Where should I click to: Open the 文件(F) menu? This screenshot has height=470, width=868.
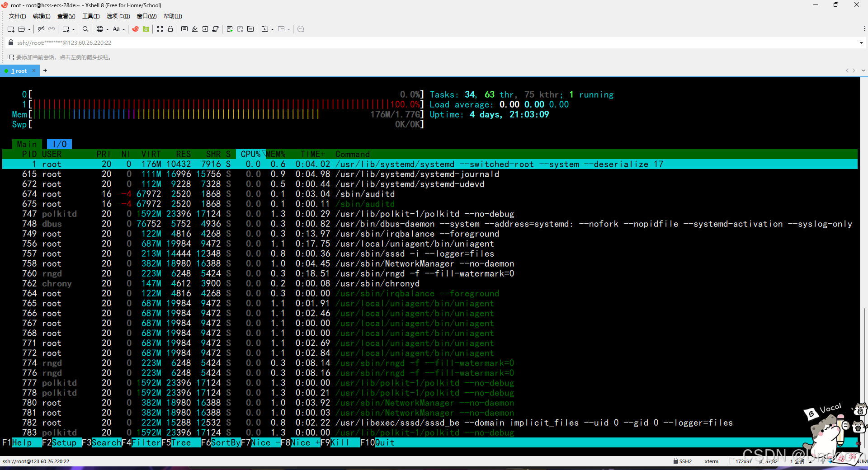coord(18,16)
